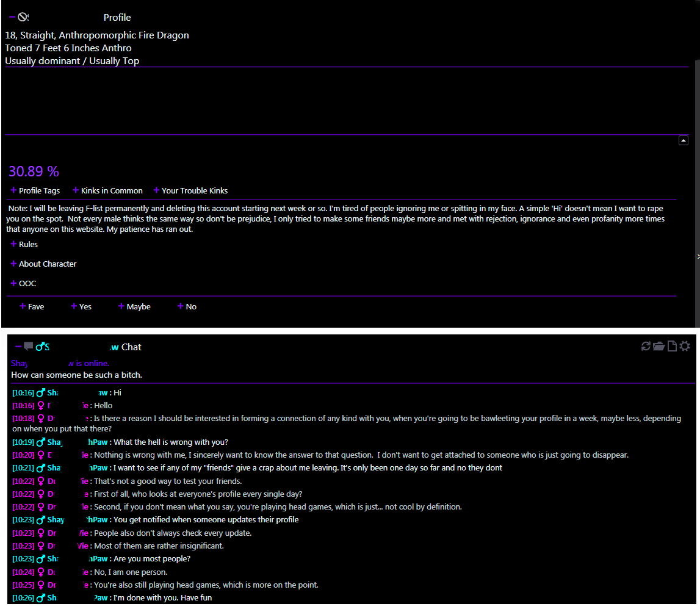700x609 pixels.
Task: Collapse the Chat panel with minus icon
Action: tap(18, 347)
